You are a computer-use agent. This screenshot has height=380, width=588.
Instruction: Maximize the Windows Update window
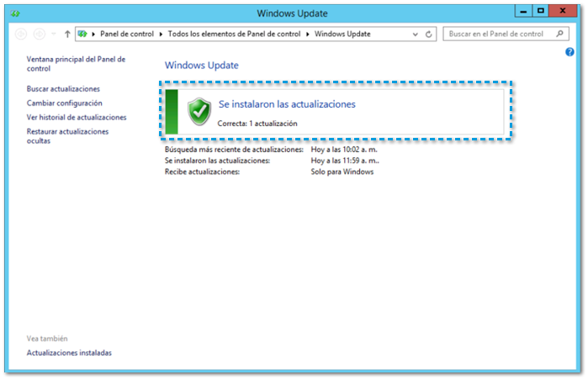point(540,11)
